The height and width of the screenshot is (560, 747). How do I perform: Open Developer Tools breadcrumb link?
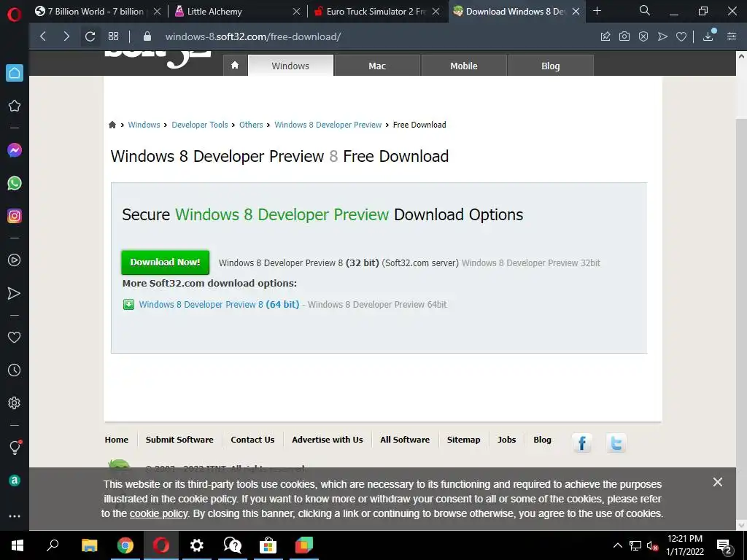point(200,125)
